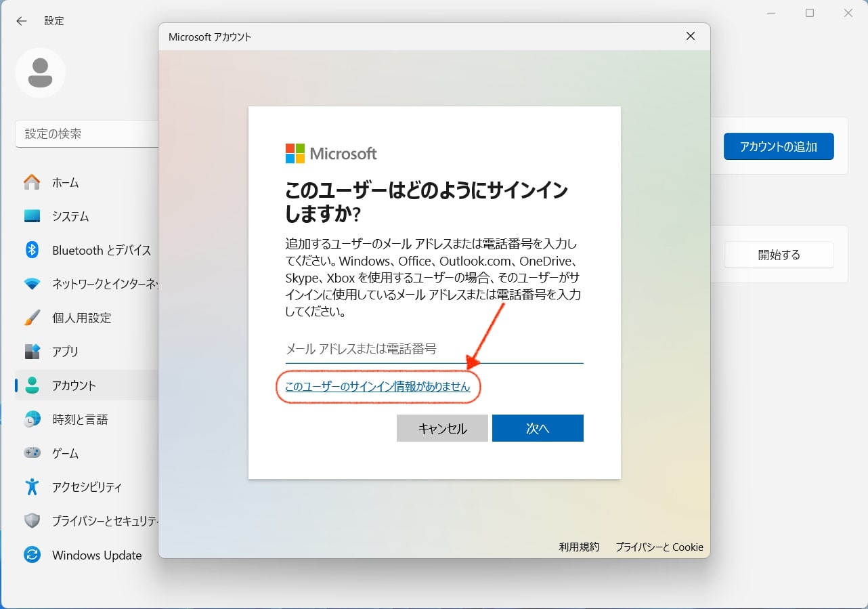868x609 pixels.
Task: Click the back arrow in Settings
Action: click(22, 21)
